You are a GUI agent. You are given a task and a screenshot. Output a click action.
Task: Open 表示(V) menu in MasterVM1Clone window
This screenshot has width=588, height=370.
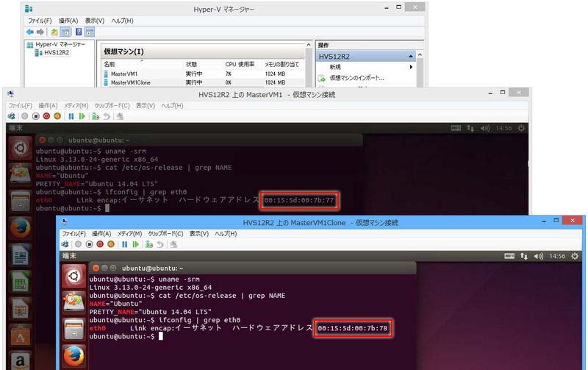[198, 234]
